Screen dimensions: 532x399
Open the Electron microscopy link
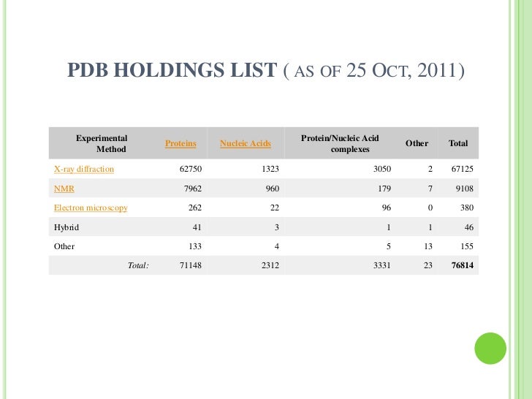pyautogui.click(x=91, y=208)
